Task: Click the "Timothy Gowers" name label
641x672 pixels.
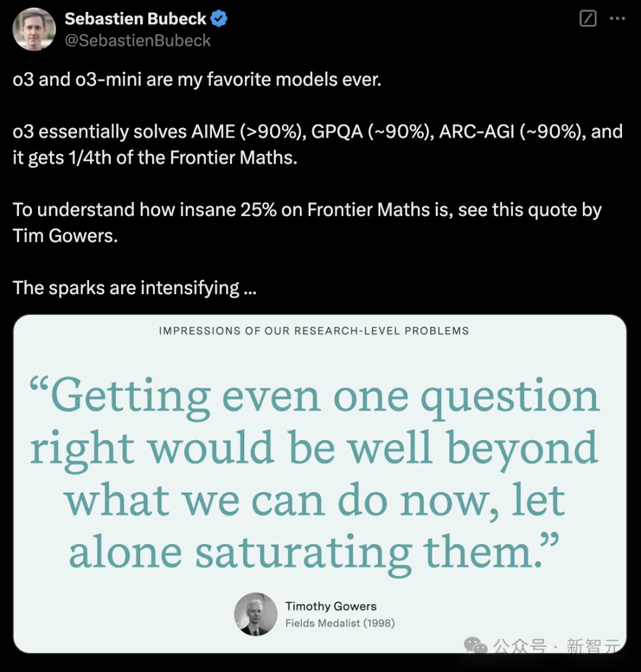Action: [331, 606]
